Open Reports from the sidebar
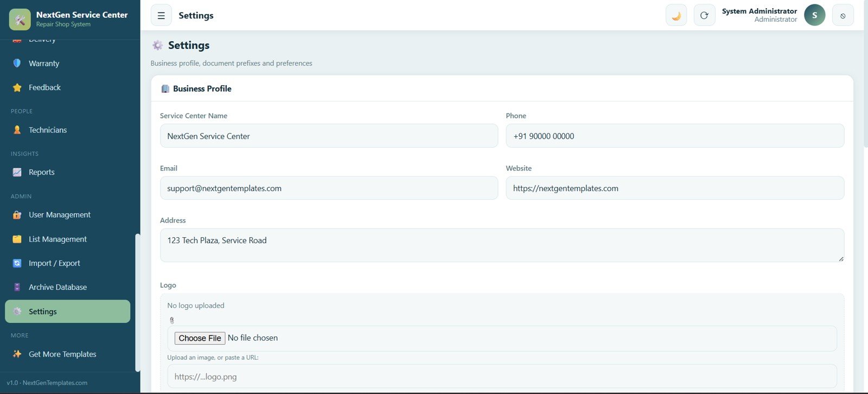 tap(67, 173)
